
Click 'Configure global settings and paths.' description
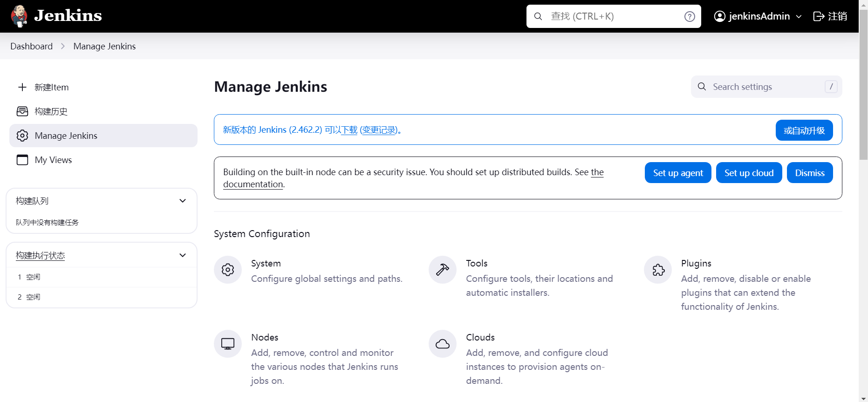327,279
